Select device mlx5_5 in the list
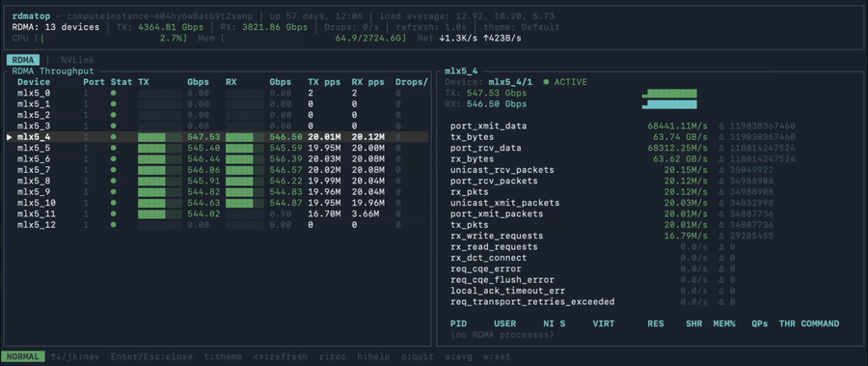 [34, 148]
